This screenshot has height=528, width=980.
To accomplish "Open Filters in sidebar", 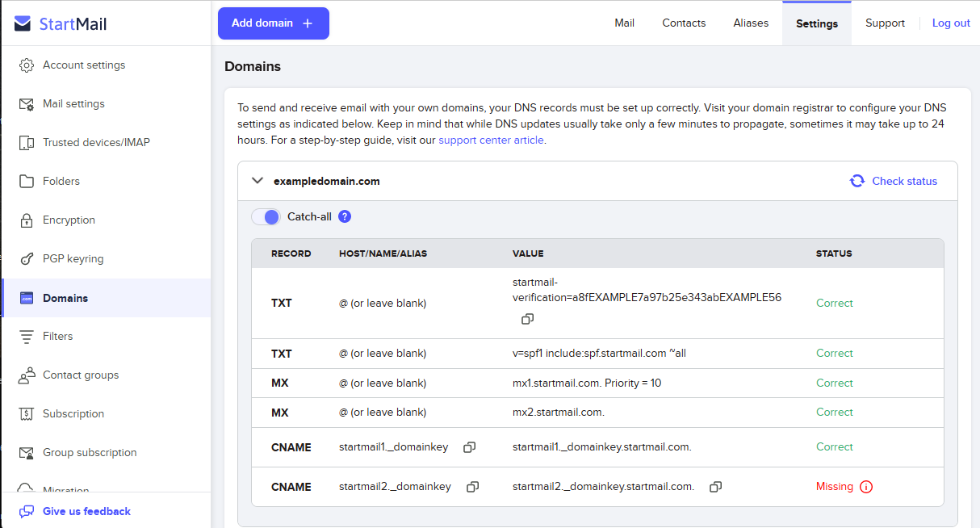I will point(106,337).
